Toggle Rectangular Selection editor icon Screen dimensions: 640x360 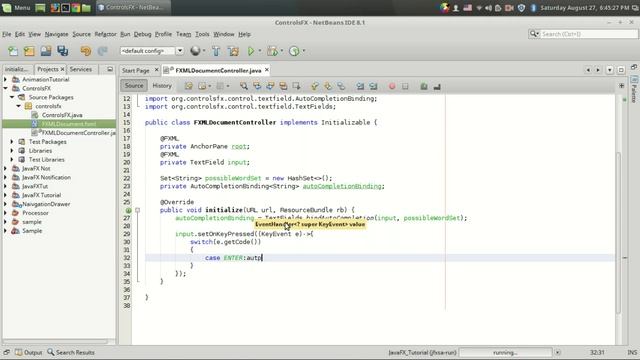click(x=296, y=86)
